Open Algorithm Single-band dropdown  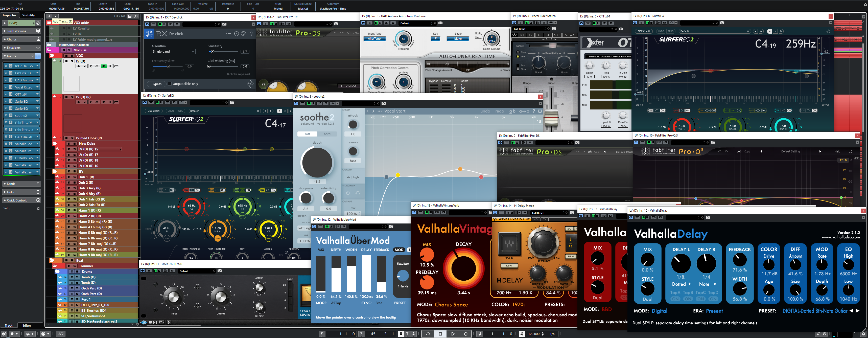[173, 52]
